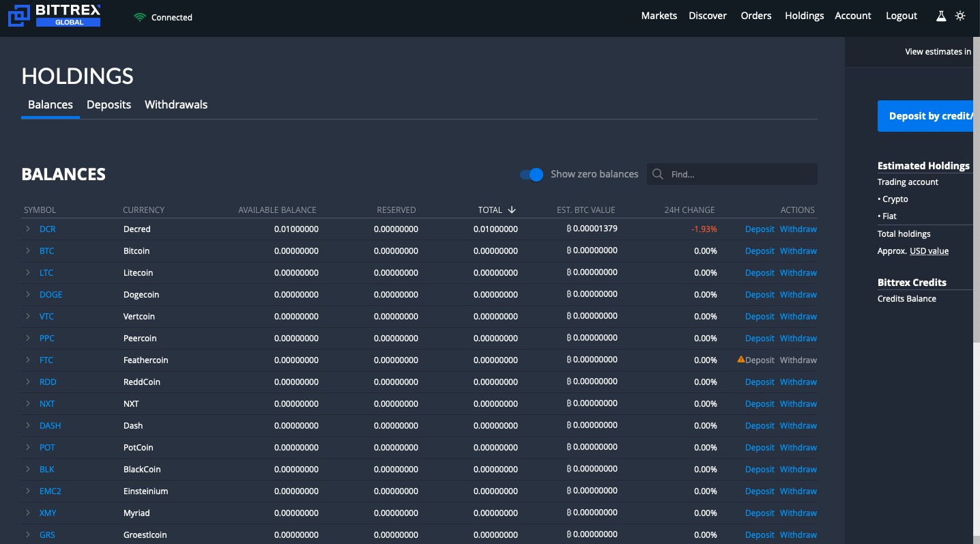Click View estimates in text
The width and height of the screenshot is (980, 544).
(938, 51)
